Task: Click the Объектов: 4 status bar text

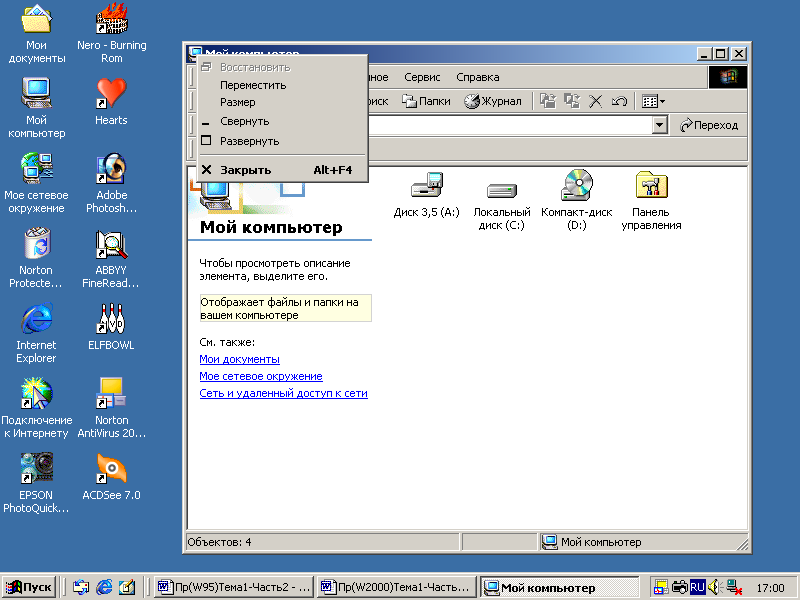Action: 219,542
